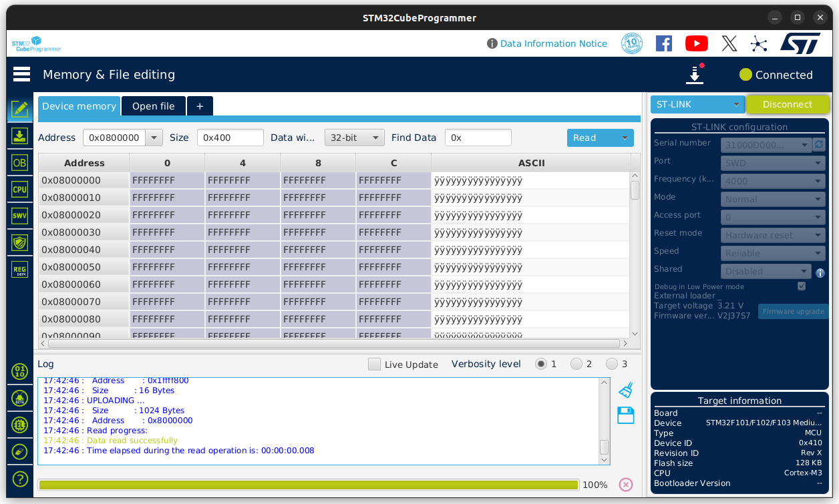Refresh the ST-LINK serial number list

pos(819,144)
